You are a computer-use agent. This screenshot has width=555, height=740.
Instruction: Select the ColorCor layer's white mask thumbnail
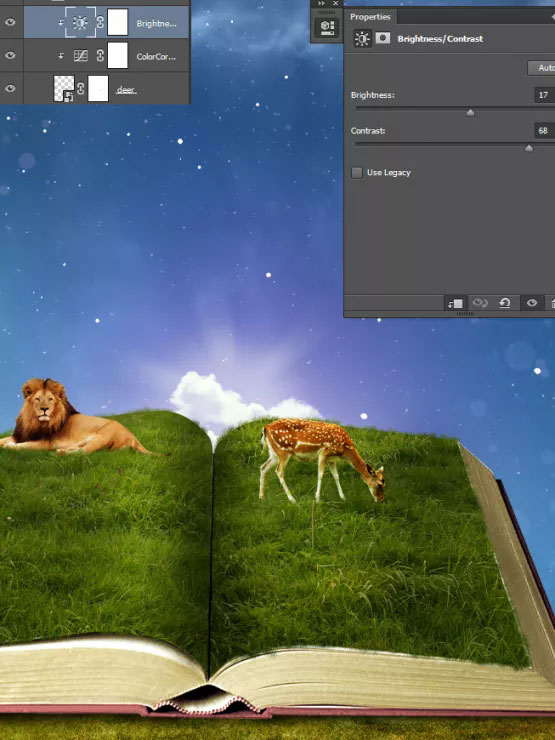click(118, 56)
